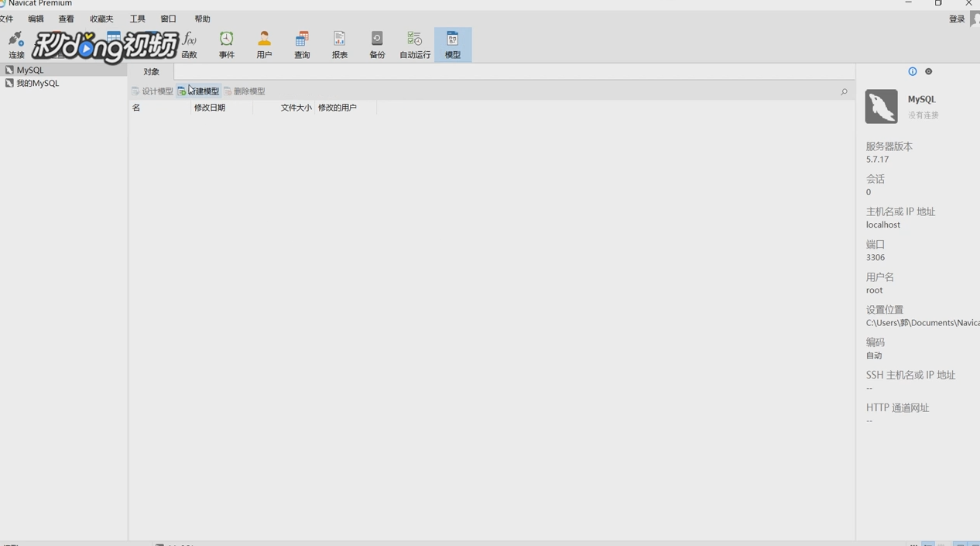Click the port value 3306
Image resolution: width=980 pixels, height=546 pixels.
(875, 257)
